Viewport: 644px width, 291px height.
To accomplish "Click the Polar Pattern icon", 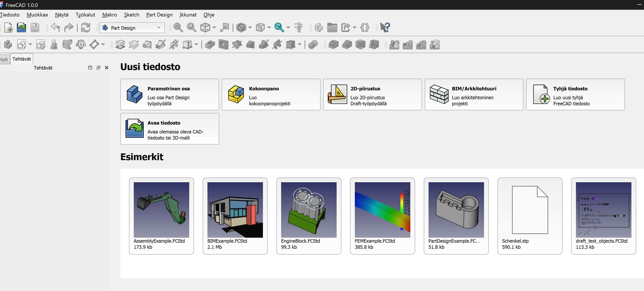I will (421, 45).
